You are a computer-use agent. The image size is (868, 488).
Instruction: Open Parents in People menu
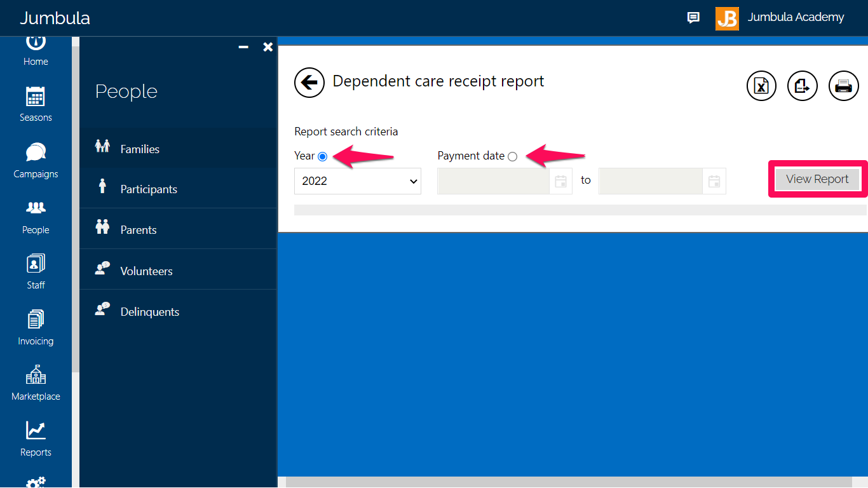click(x=178, y=229)
